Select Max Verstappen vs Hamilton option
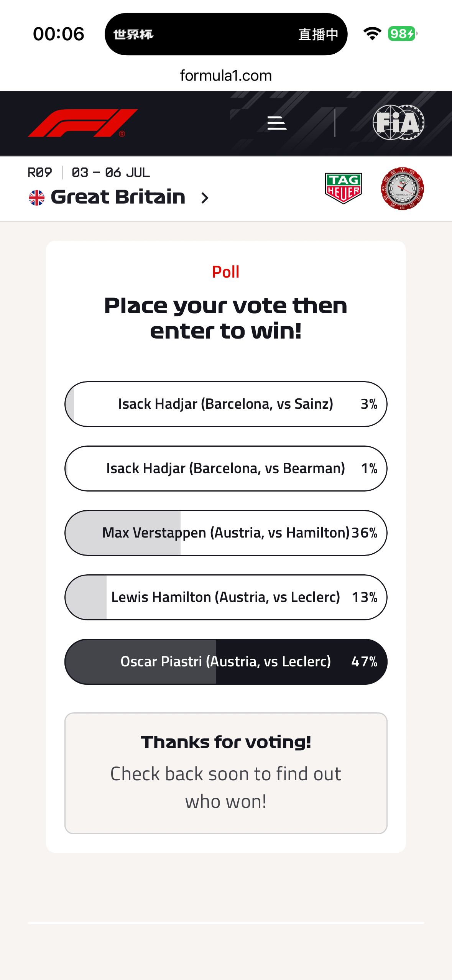Viewport: 452px width, 980px height. point(226,533)
